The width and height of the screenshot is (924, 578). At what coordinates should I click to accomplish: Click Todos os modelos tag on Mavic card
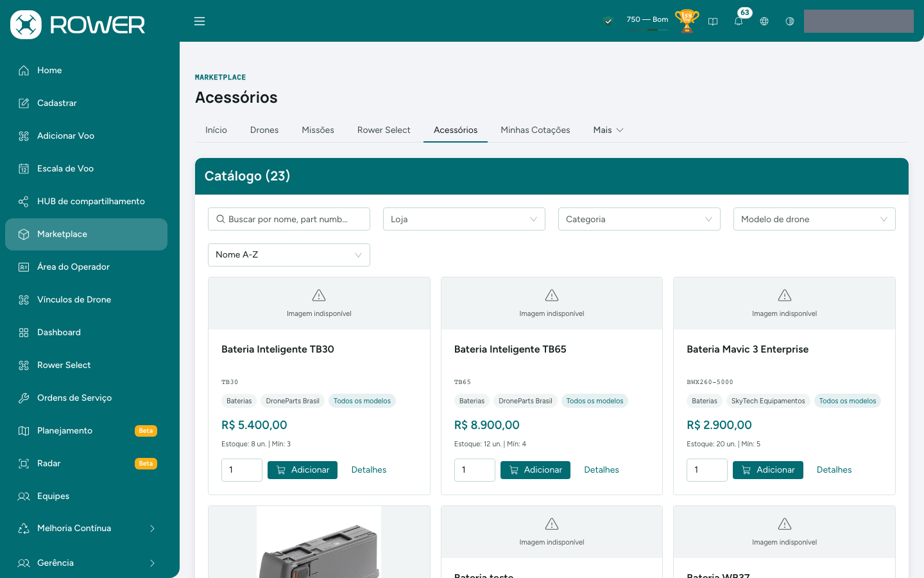click(x=848, y=401)
